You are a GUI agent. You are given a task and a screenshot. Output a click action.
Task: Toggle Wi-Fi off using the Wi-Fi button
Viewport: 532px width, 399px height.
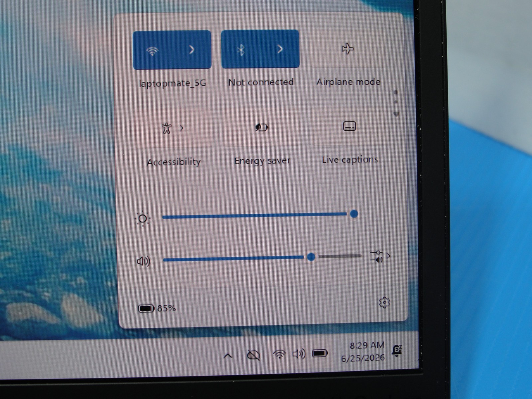coord(153,50)
